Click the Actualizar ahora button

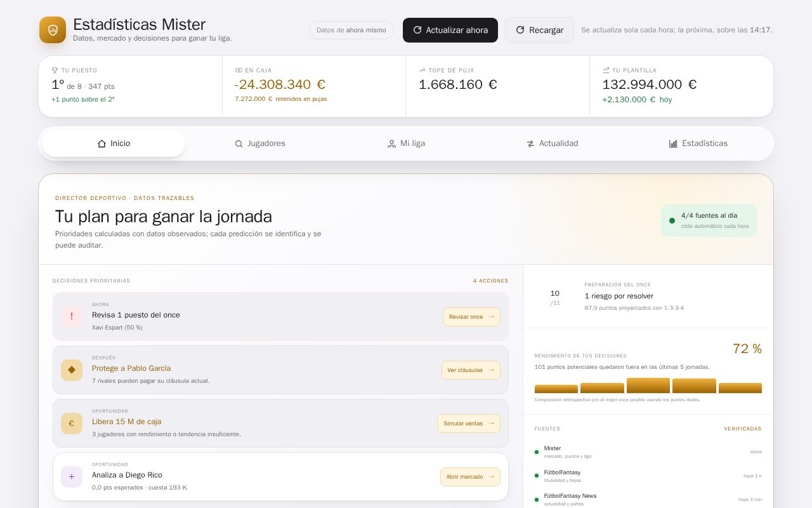coord(450,30)
